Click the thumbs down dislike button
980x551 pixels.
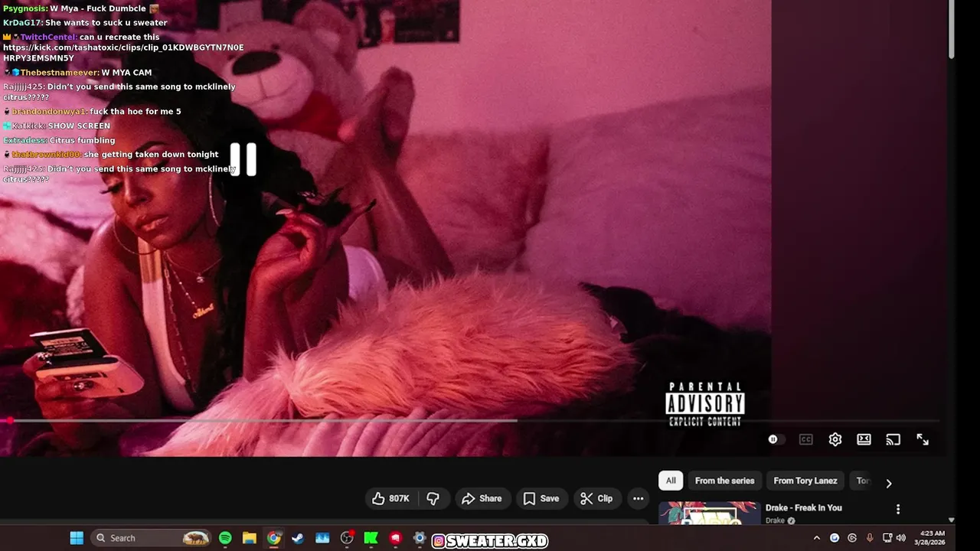pos(433,498)
